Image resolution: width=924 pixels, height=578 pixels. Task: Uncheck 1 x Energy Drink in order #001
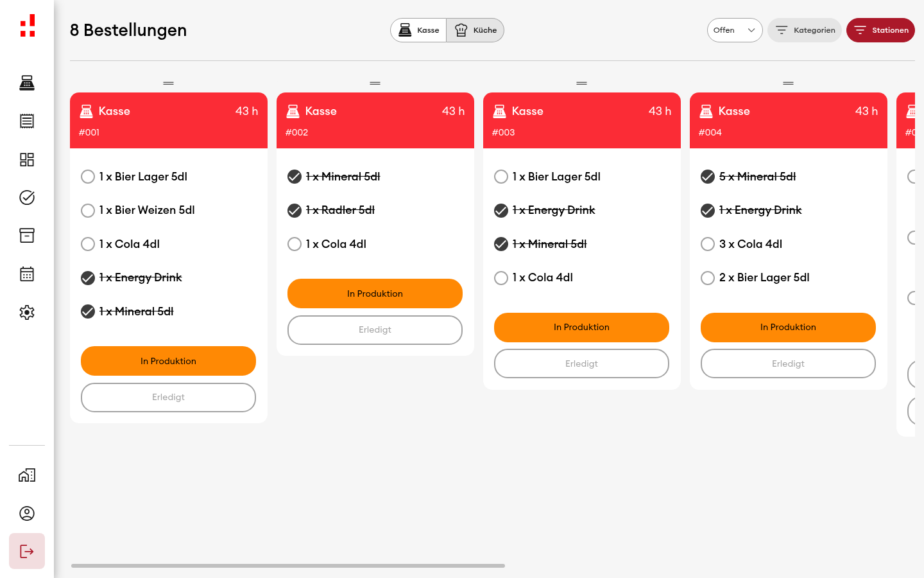tap(88, 278)
